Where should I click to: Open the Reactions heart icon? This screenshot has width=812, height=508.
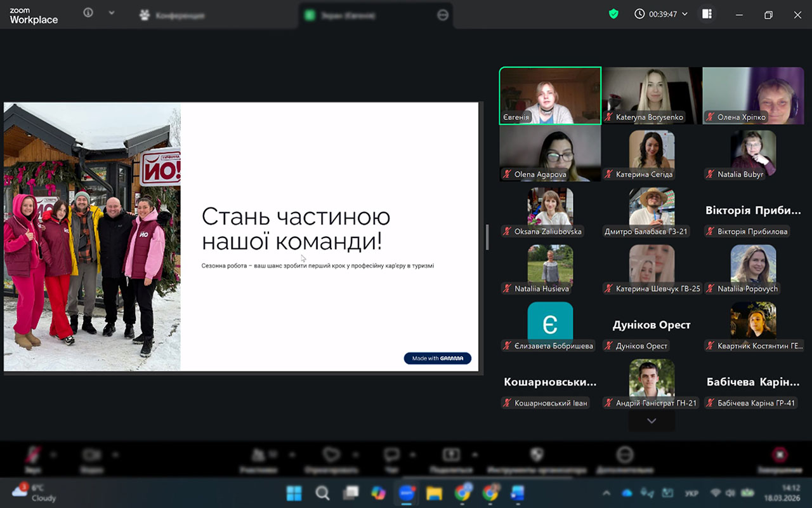[331, 455]
